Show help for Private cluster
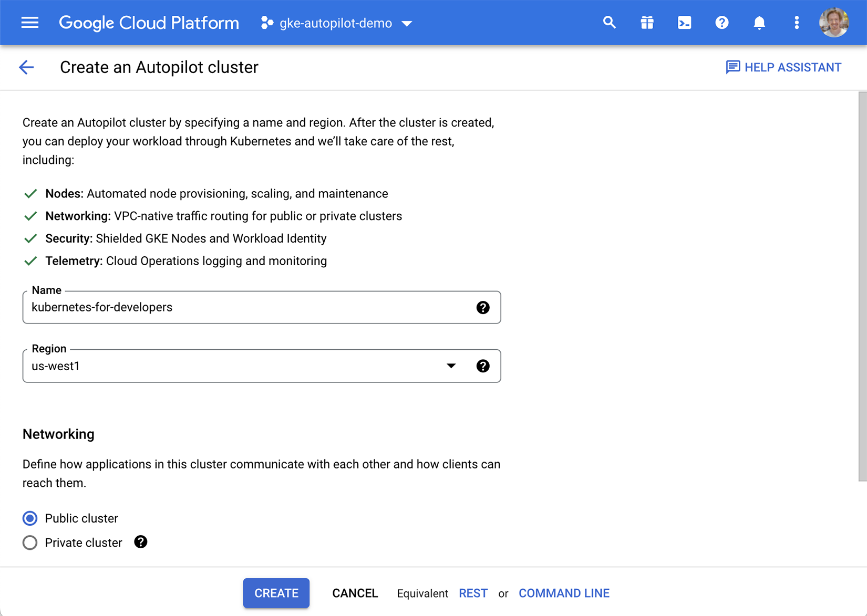This screenshot has width=867, height=616. click(140, 542)
